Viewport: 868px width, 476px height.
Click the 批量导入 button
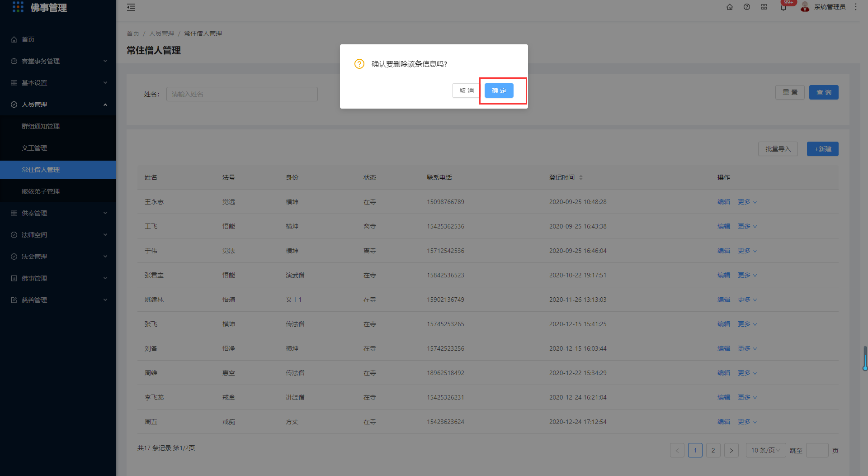pyautogui.click(x=778, y=149)
